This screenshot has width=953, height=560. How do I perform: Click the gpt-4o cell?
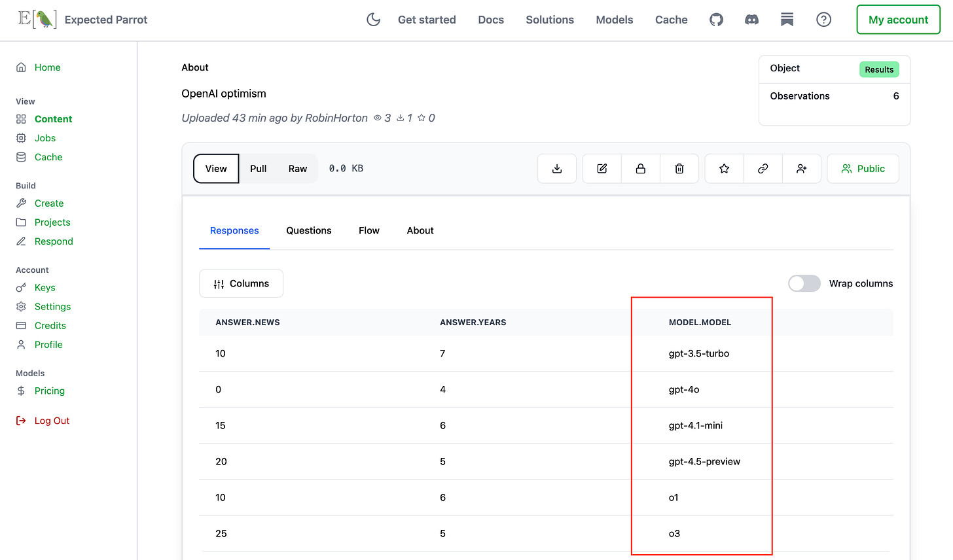click(684, 389)
